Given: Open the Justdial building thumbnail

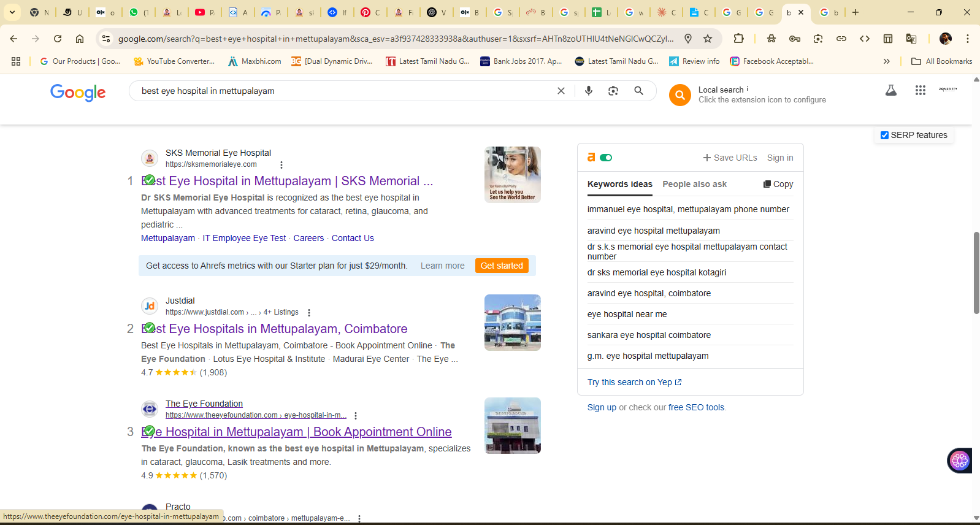Looking at the screenshot, I should (513, 323).
